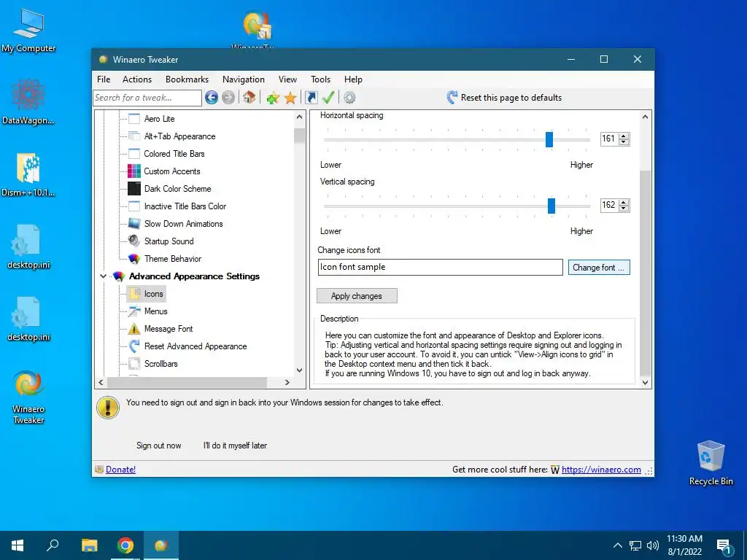Select Message Font item
This screenshot has width=747, height=560.
pyautogui.click(x=169, y=329)
